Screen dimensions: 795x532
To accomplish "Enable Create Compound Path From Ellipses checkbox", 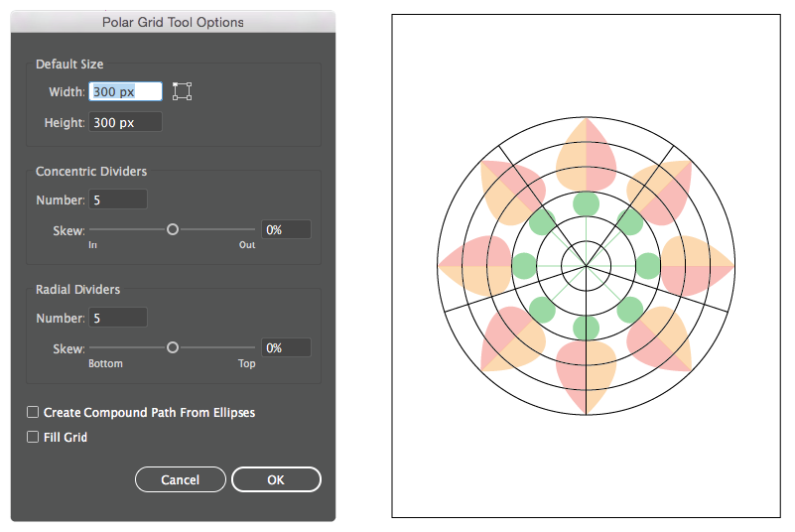I will (x=33, y=412).
